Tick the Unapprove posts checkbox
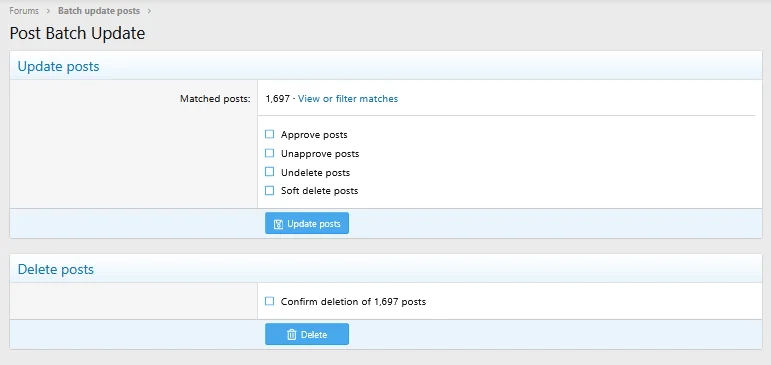 (269, 153)
